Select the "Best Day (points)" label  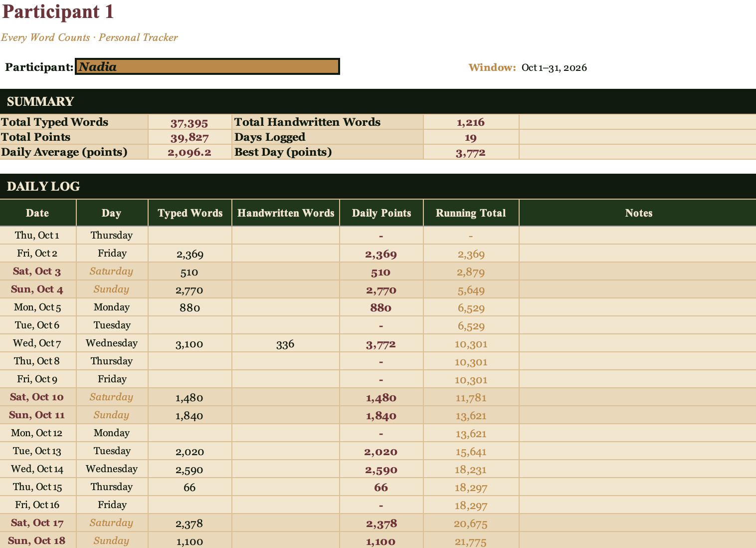click(x=283, y=152)
